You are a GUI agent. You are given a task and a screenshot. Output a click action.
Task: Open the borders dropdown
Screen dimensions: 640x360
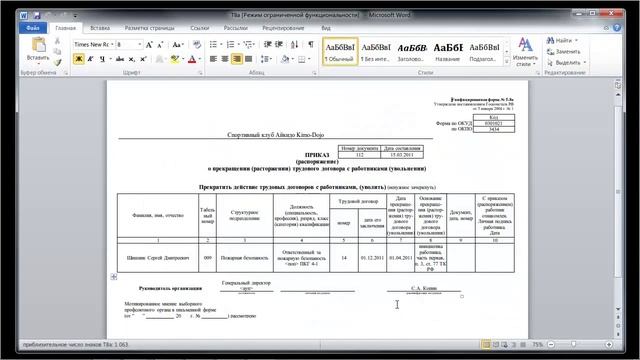pyautogui.click(x=309, y=59)
